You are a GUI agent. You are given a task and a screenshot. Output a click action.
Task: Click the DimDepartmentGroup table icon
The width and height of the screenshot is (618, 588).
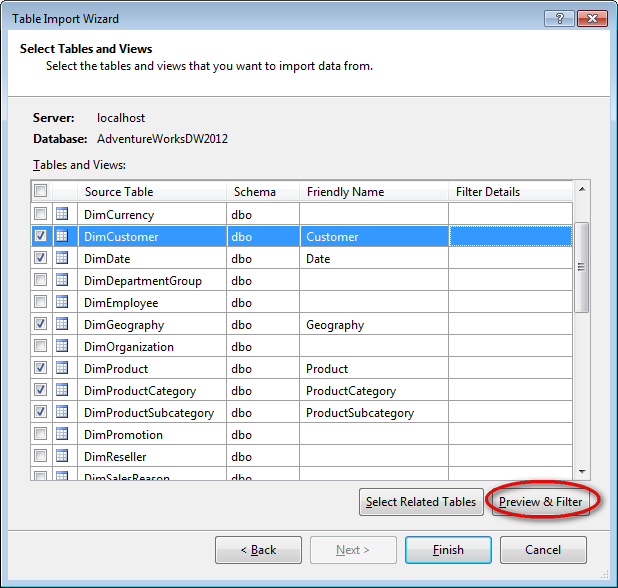(x=62, y=280)
